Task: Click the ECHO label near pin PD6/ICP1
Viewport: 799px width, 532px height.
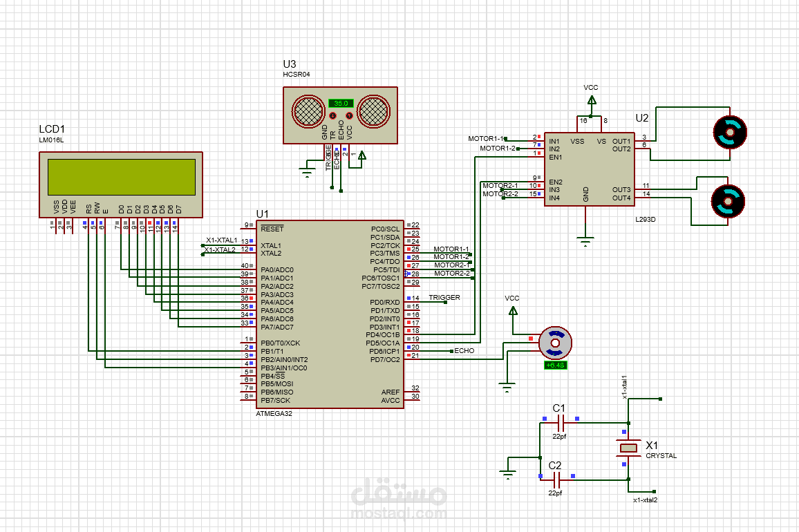Action: [x=466, y=351]
